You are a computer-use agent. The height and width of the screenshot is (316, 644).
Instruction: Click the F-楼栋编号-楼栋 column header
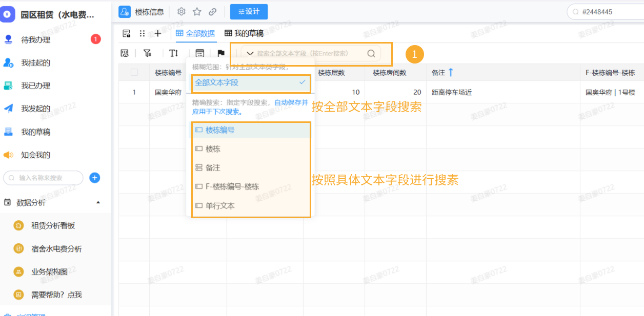pyautogui.click(x=610, y=73)
